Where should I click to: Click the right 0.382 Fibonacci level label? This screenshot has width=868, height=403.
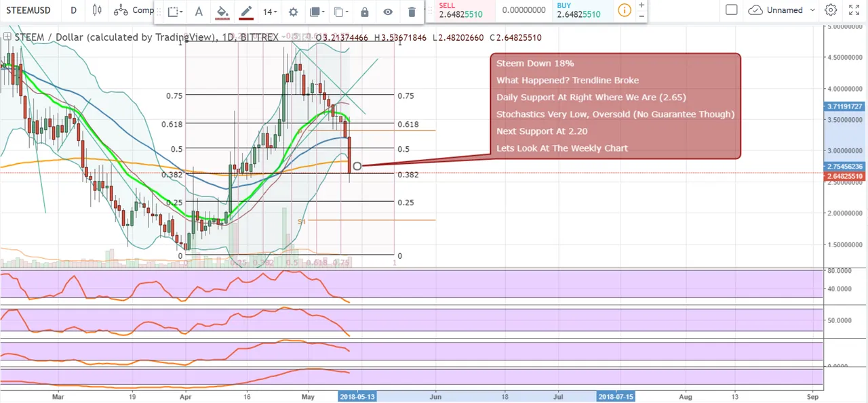click(x=408, y=175)
